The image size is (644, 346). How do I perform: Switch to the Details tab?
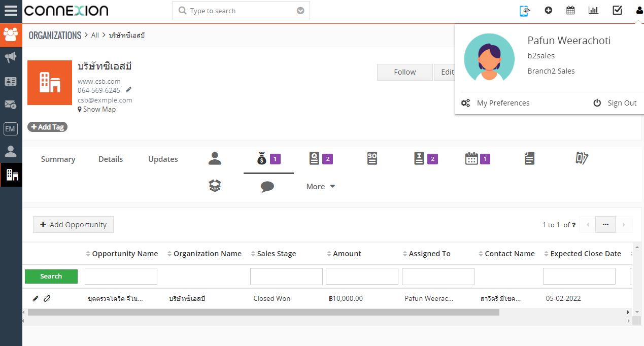(111, 159)
